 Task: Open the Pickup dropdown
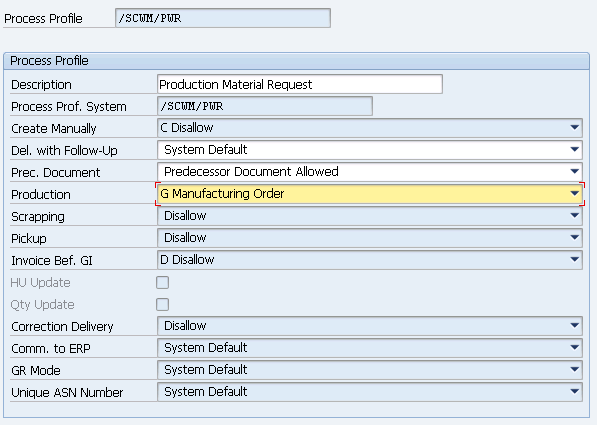pyautogui.click(x=370, y=238)
